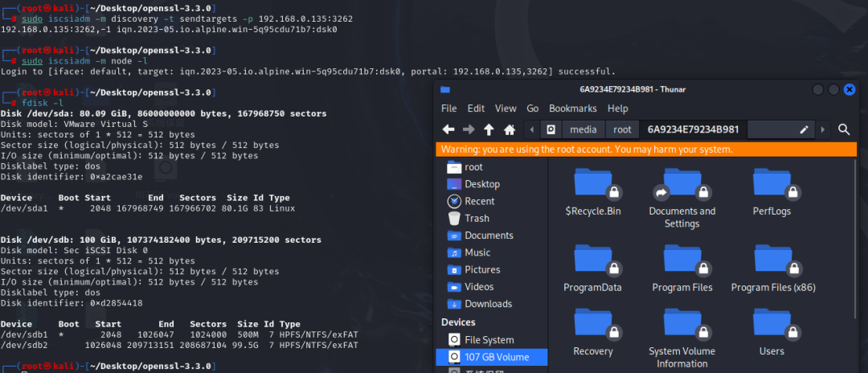Click the media path segment button
The height and width of the screenshot is (373, 868).
tap(583, 129)
